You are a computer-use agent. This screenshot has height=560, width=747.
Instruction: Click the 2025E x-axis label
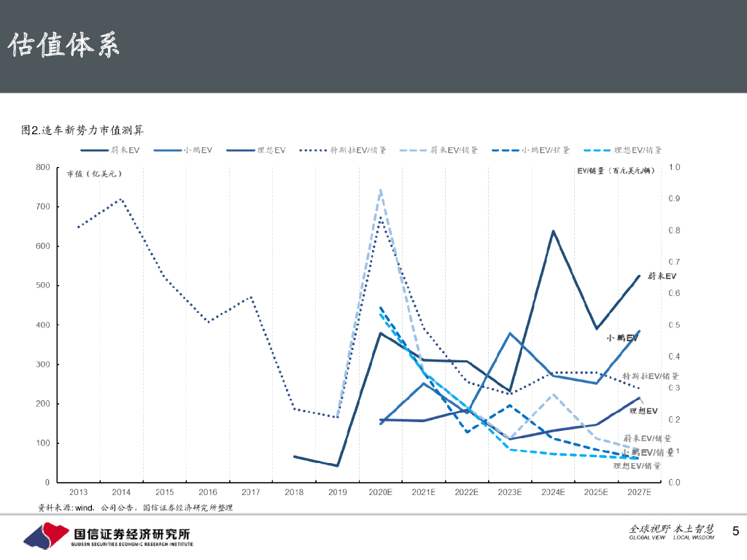point(596,492)
